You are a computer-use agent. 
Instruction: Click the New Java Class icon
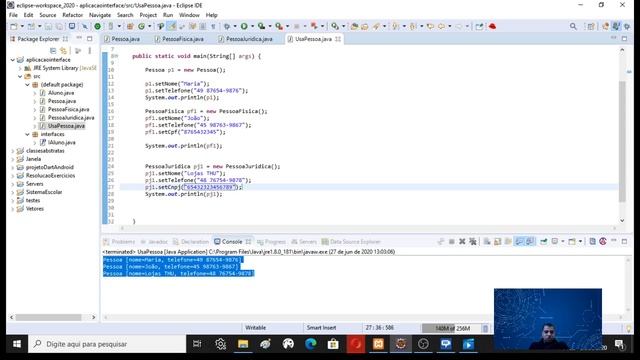[141, 27]
